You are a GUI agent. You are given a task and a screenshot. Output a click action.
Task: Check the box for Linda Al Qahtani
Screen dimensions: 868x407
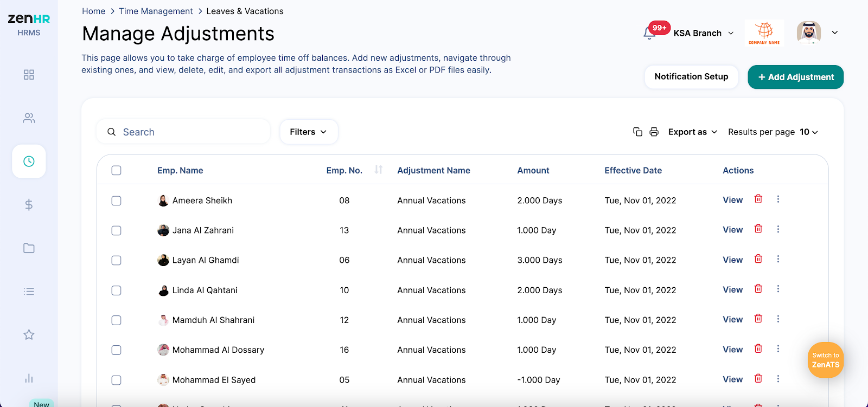click(116, 290)
